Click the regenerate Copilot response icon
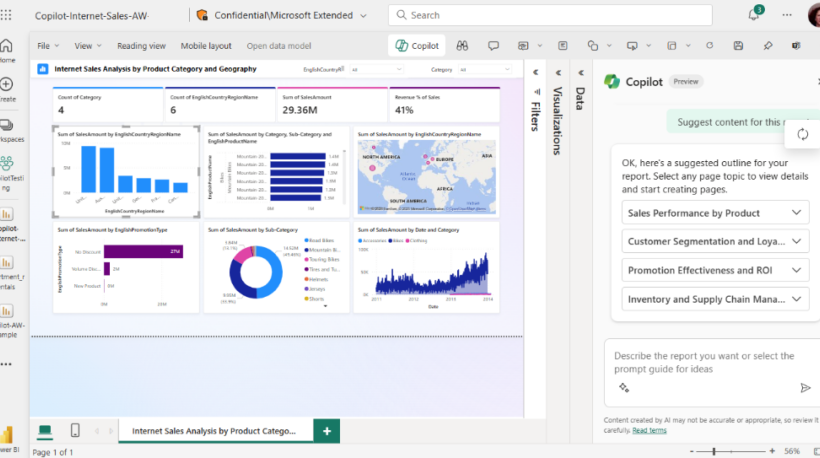 click(x=803, y=134)
